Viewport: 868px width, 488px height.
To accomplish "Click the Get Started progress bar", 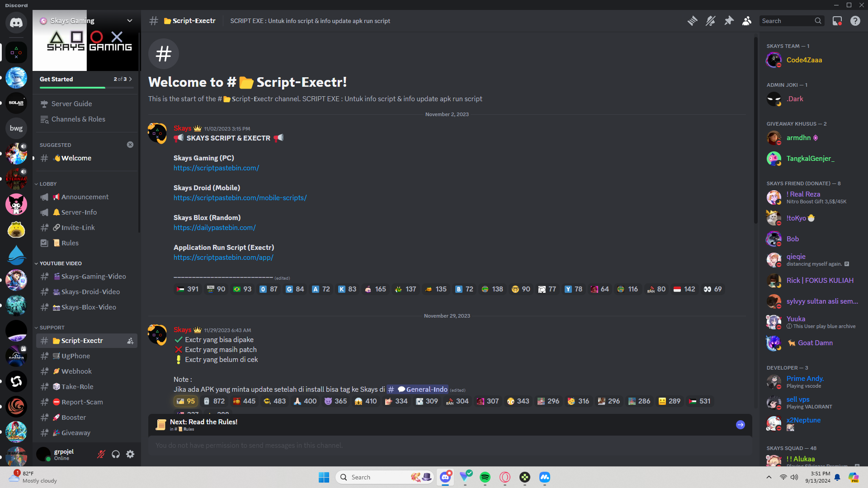I will 86,88.
